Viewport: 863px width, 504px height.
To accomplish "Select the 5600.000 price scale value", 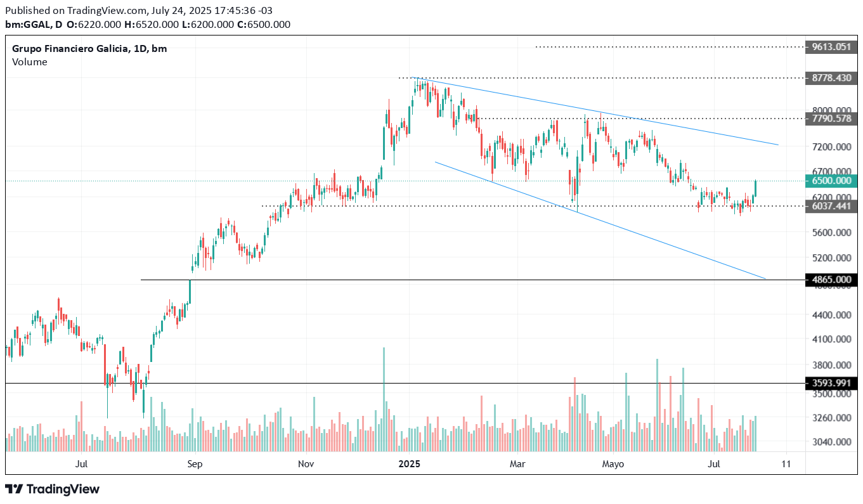I will click(x=831, y=233).
